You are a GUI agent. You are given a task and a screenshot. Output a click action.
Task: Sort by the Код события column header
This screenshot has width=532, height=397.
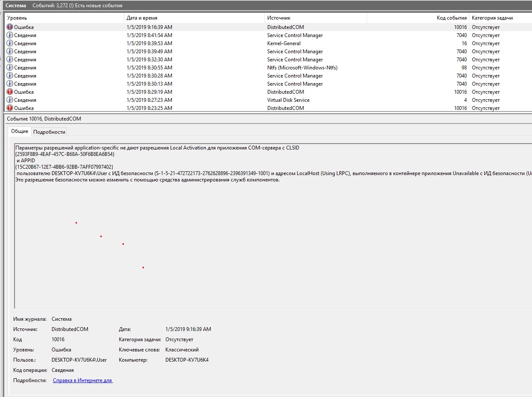click(418, 18)
